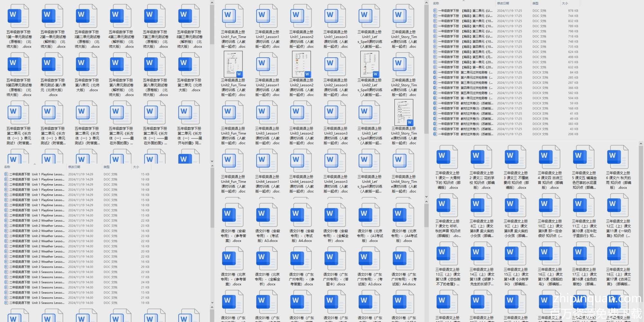The image size is (644, 322).
Task: Select 三年级语文上册 1 课文一 大青树 file
Action: point(447,157)
